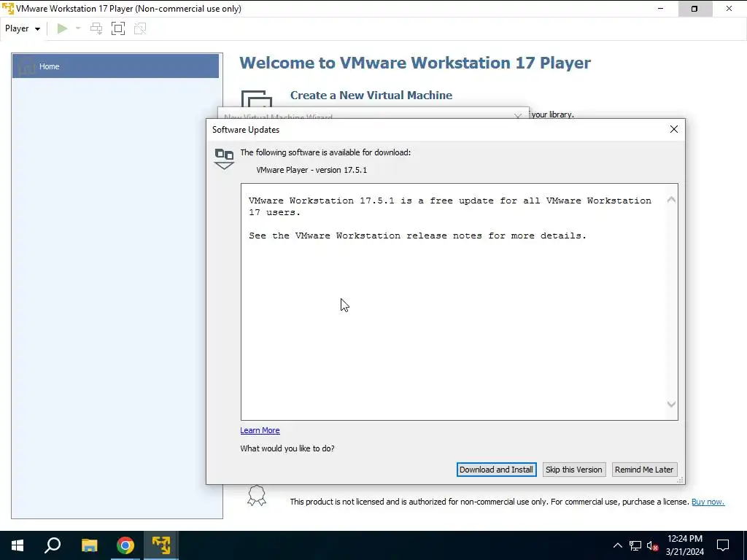This screenshot has height=560, width=747.
Task: Open File Explorer from the taskbar
Action: pos(89,545)
